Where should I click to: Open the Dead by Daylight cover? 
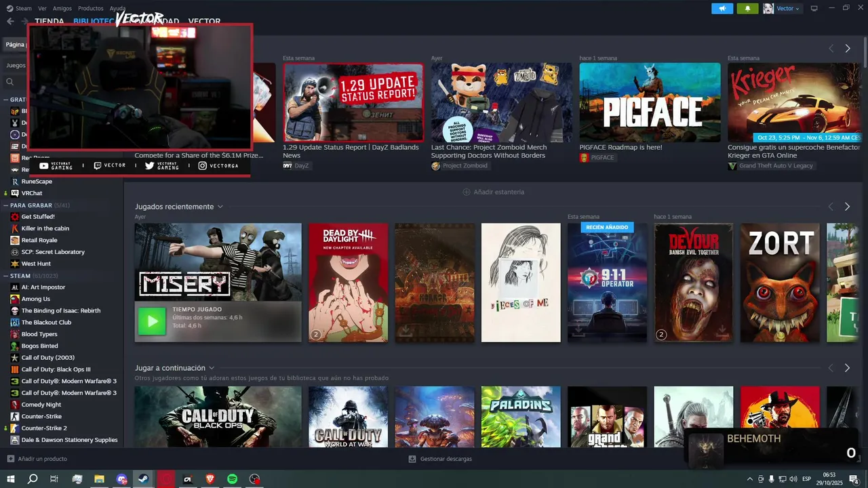pos(348,283)
